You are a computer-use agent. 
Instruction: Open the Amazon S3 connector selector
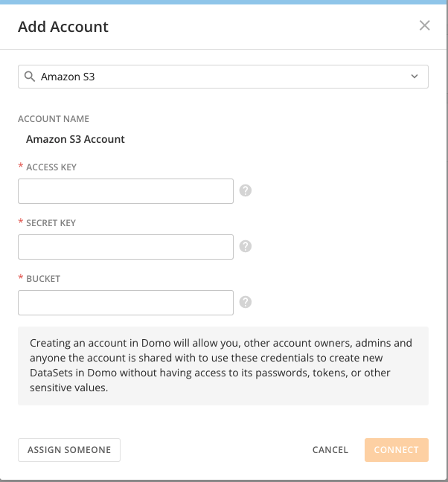coord(223,77)
